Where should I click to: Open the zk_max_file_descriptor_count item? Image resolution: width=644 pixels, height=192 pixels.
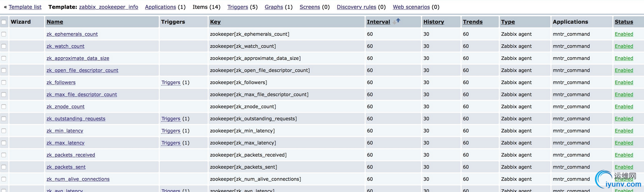click(x=82, y=95)
